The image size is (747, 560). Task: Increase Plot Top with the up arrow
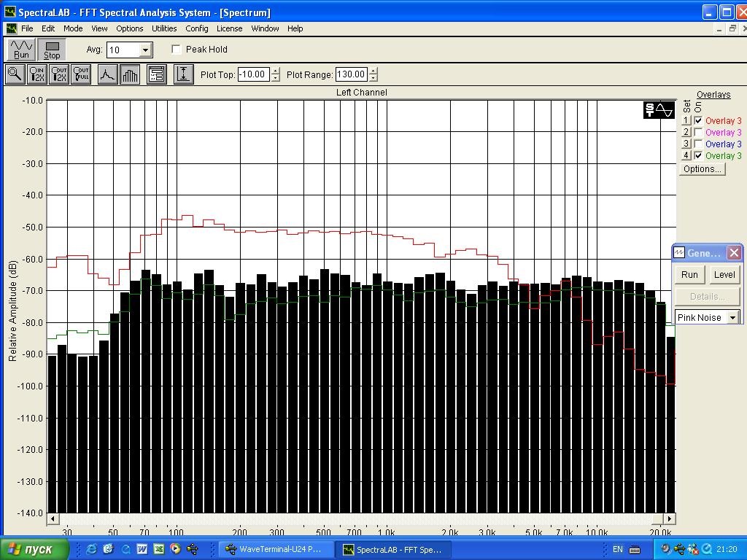[x=275, y=71]
